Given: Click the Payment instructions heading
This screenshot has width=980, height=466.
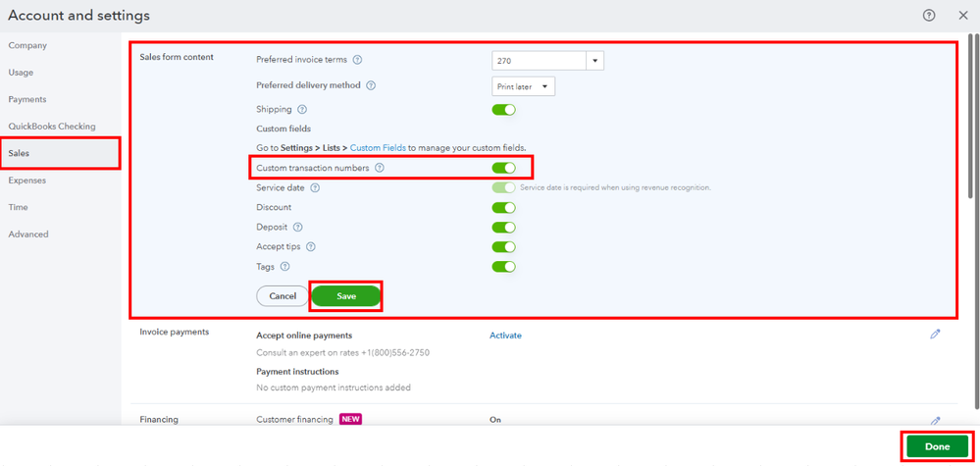Looking at the screenshot, I should 297,372.
